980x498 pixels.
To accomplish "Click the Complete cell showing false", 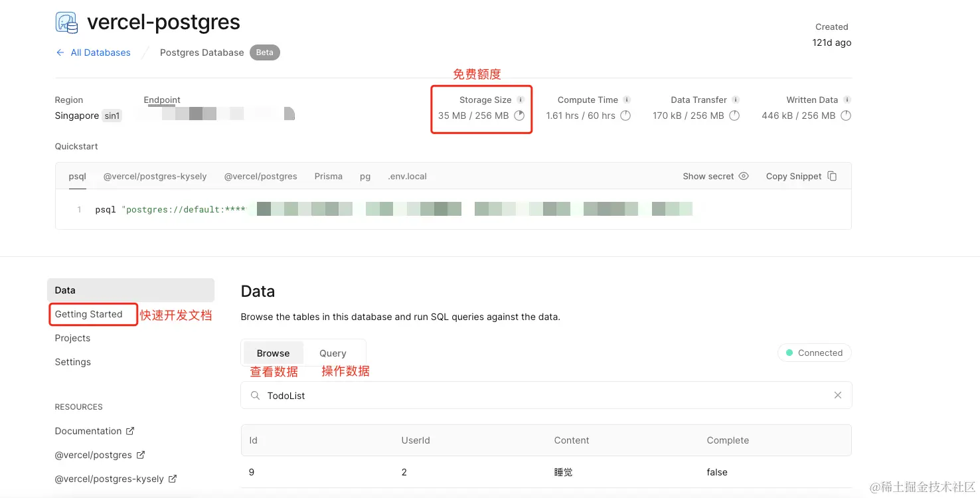I will click(x=717, y=472).
